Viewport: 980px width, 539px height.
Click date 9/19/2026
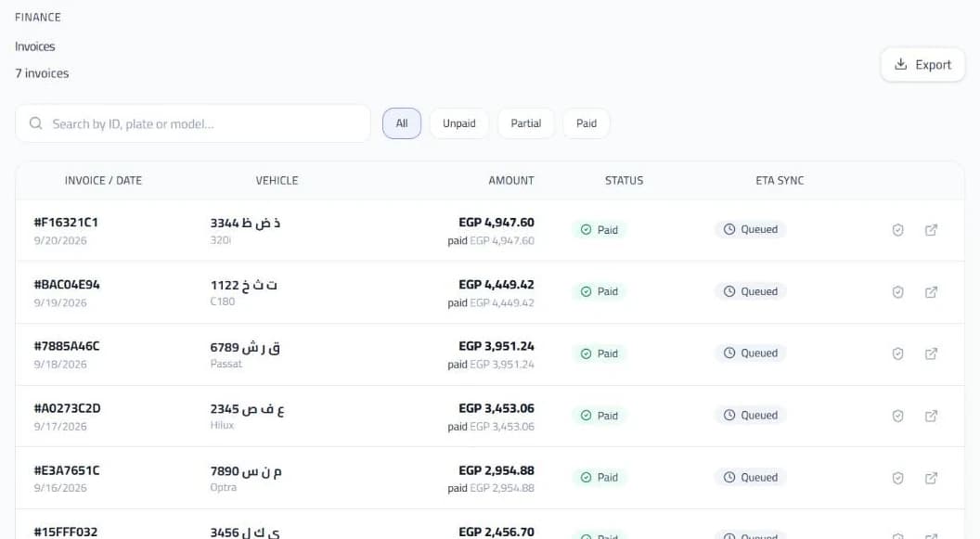click(x=60, y=302)
